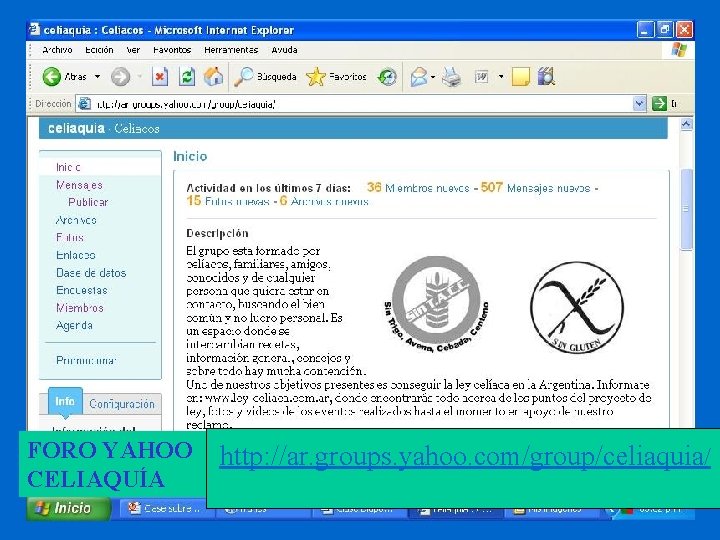The width and height of the screenshot is (720, 540).
Task: Open the Favoritos menu
Action: click(x=172, y=50)
